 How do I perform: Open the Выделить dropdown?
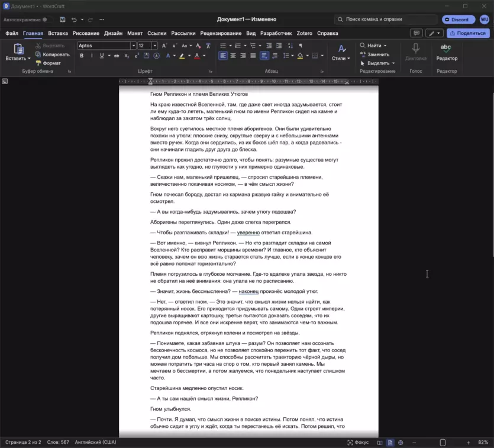click(x=377, y=63)
